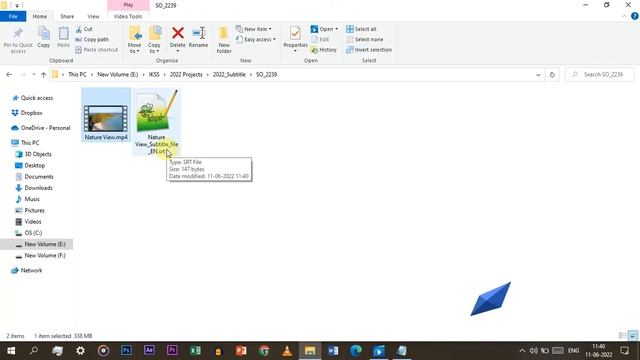Open OS (C:) drive in sidebar
The image size is (640, 360).
click(29, 233)
